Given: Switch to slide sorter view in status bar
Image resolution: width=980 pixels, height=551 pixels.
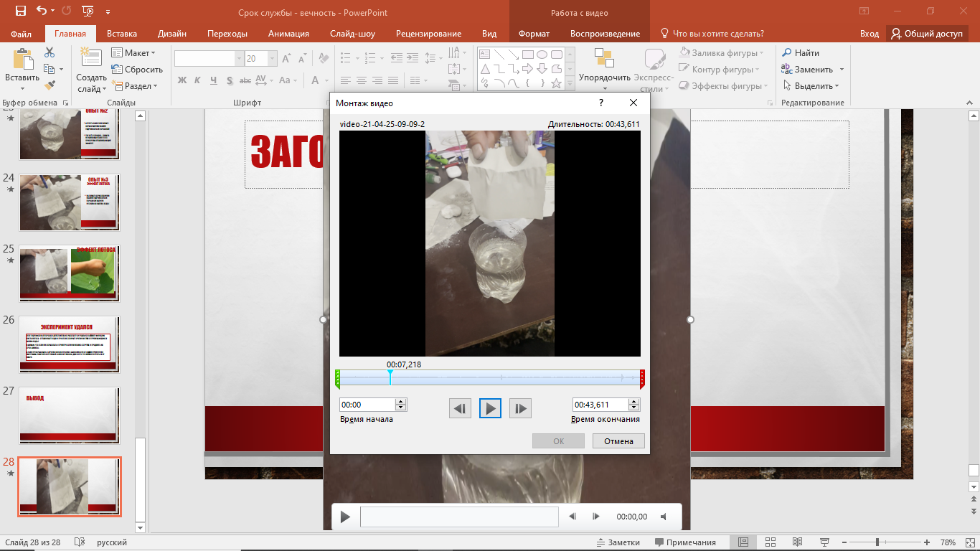Looking at the screenshot, I should [x=771, y=542].
